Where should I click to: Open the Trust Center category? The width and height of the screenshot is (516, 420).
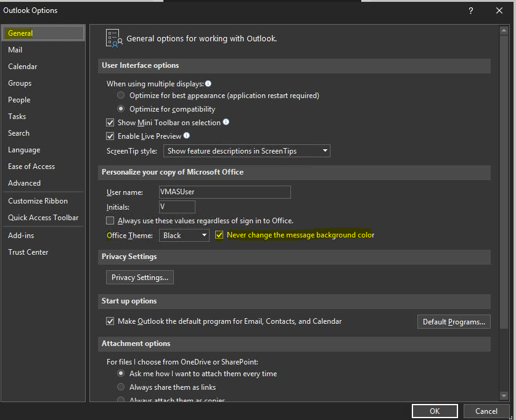tap(43, 252)
